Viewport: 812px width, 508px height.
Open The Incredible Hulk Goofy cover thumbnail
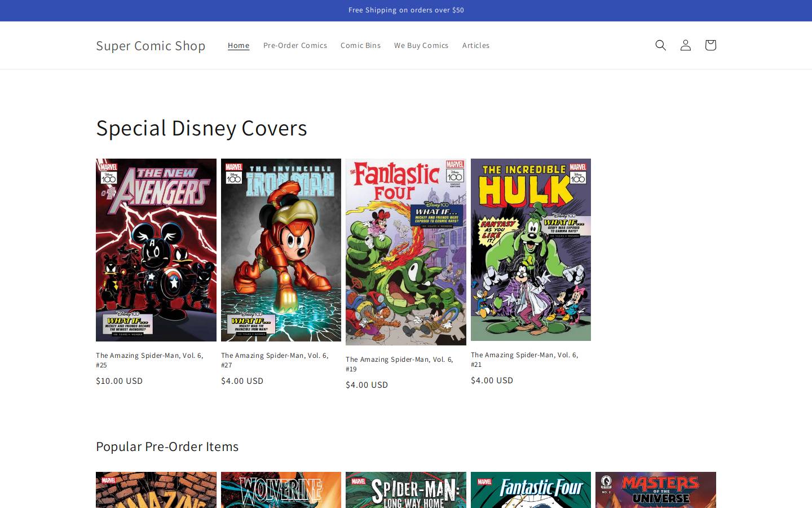click(x=531, y=249)
